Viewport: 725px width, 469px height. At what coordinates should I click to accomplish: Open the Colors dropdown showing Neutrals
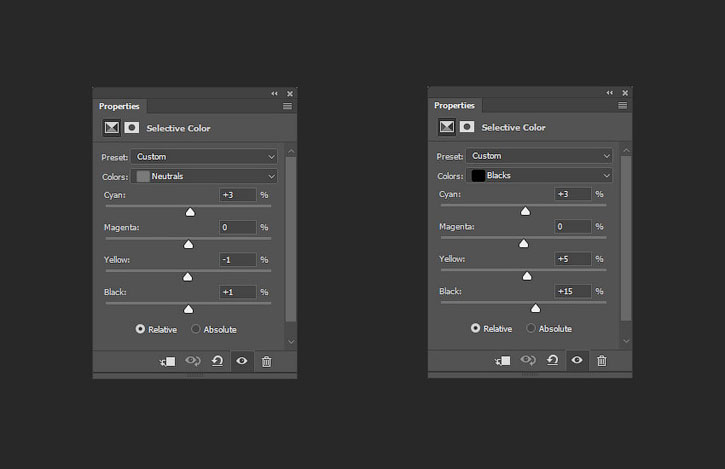[205, 176]
